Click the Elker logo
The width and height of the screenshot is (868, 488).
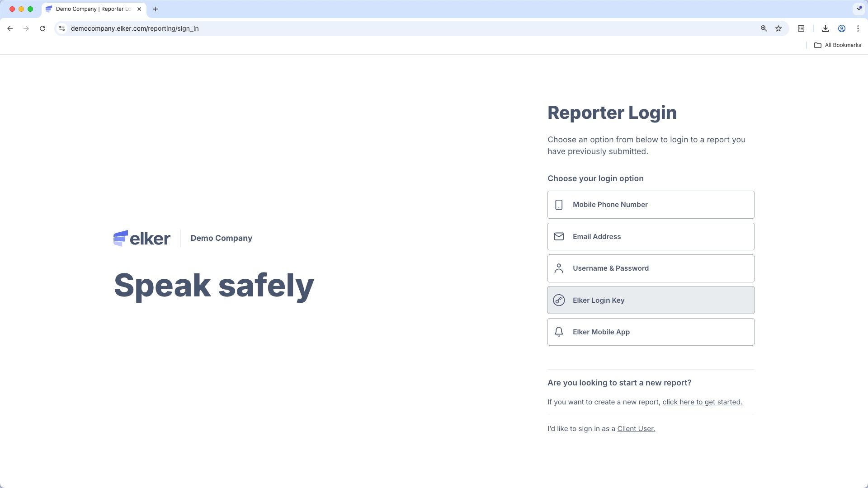click(x=142, y=238)
